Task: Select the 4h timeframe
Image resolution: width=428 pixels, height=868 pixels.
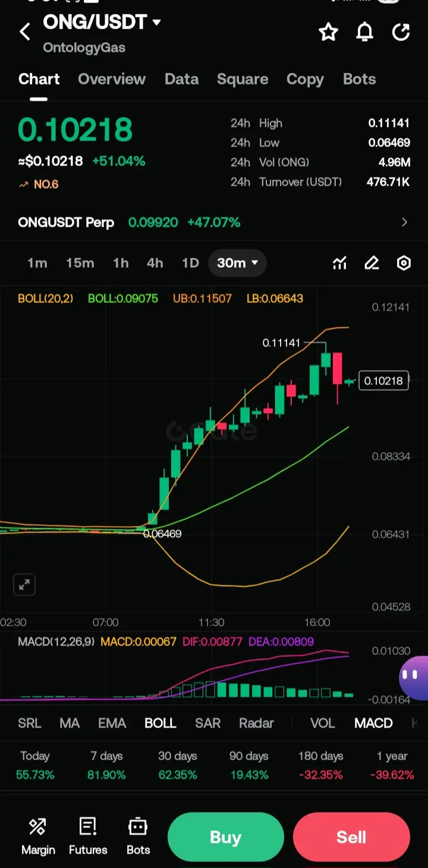Action: [x=155, y=263]
